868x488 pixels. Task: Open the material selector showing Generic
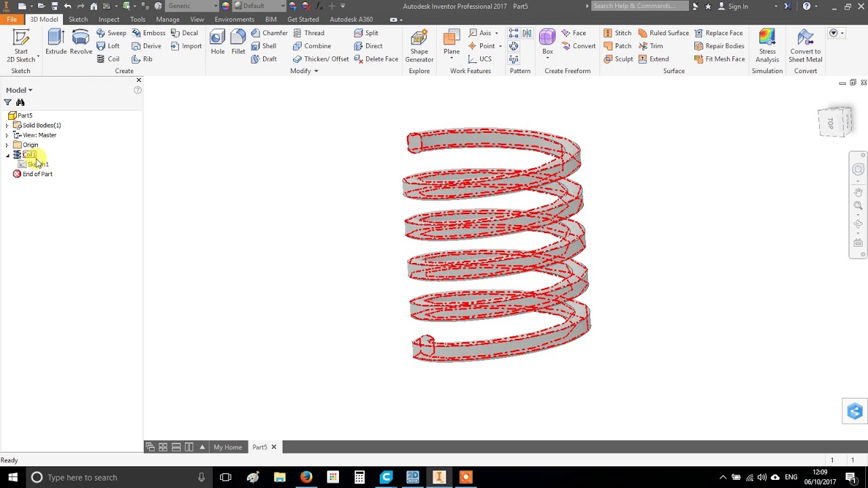pyautogui.click(x=192, y=6)
